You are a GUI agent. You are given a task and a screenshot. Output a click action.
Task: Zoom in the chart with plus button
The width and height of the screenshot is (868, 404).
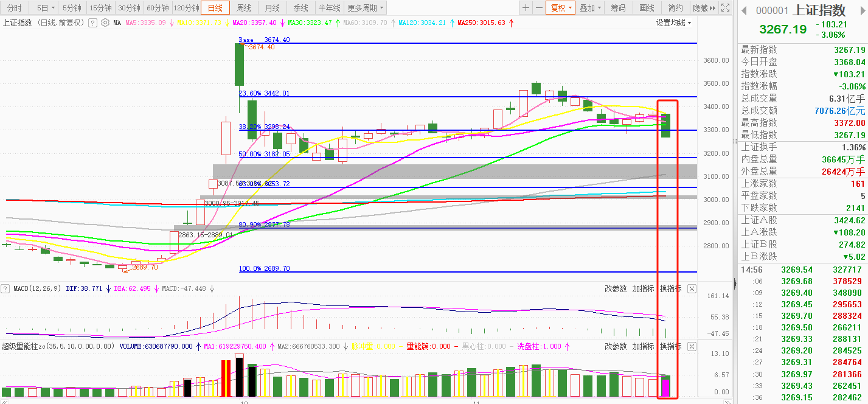[526, 8]
